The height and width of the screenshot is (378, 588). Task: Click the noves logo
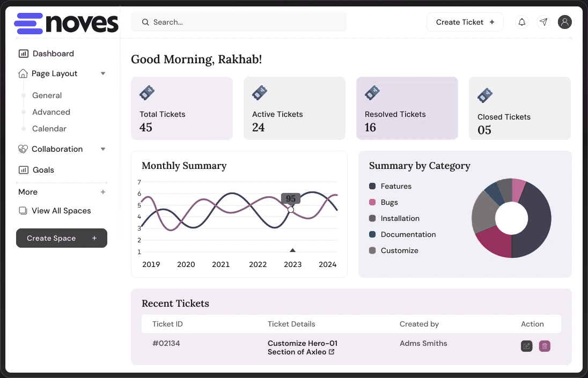point(66,23)
